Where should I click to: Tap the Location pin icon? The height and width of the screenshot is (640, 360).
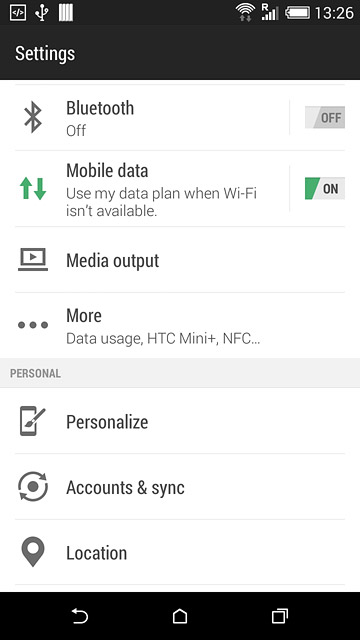33,551
